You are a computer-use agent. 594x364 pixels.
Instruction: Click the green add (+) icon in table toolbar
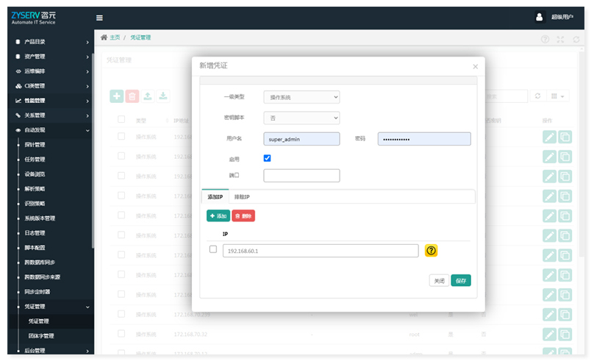tap(116, 96)
